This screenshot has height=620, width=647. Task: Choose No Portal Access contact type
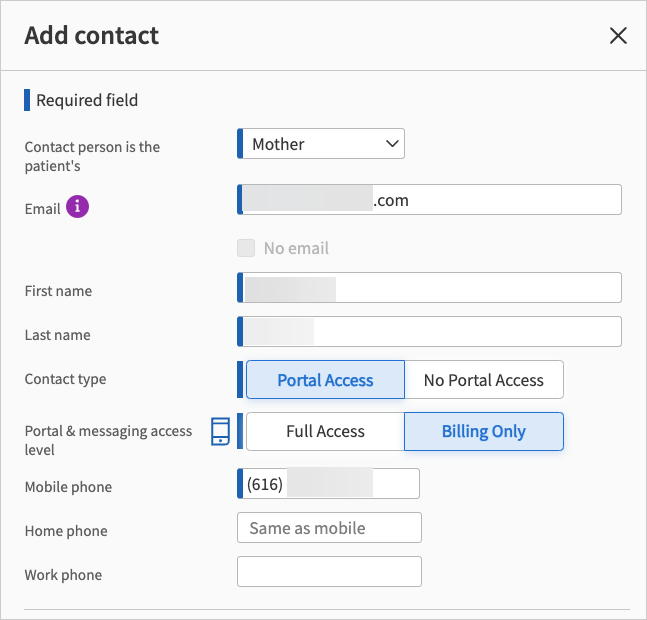click(484, 380)
